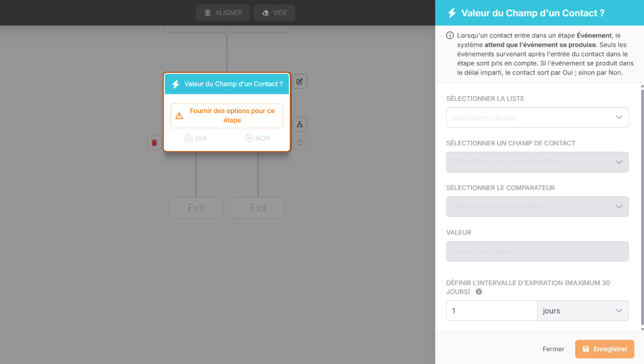Click the orange warning triangle icon
This screenshot has height=364, width=644.
click(179, 116)
